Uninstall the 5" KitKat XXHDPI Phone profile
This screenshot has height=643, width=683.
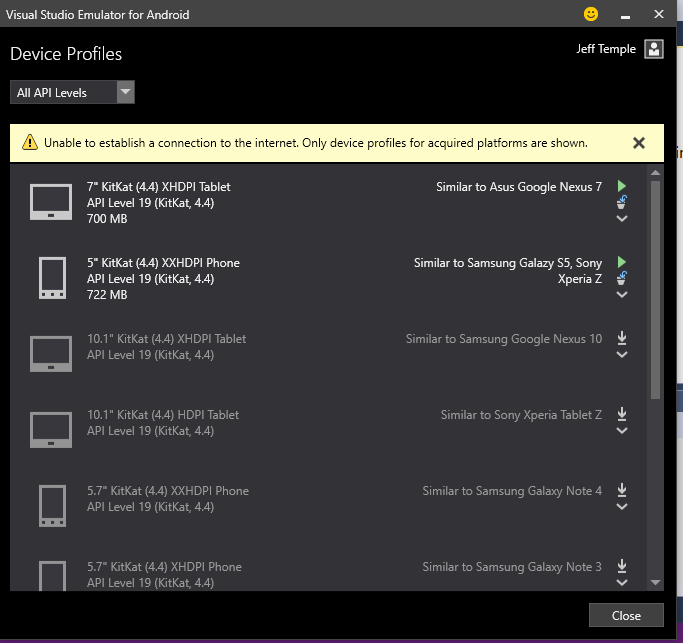click(x=622, y=278)
